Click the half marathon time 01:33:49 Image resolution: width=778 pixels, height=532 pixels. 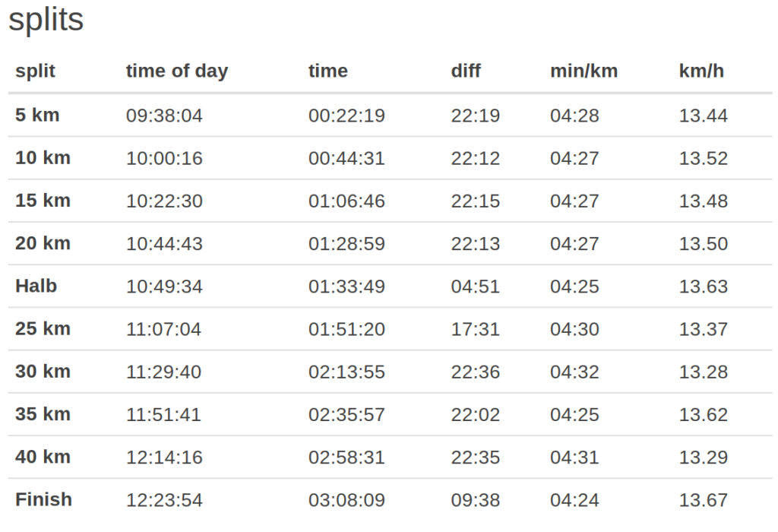(x=346, y=287)
